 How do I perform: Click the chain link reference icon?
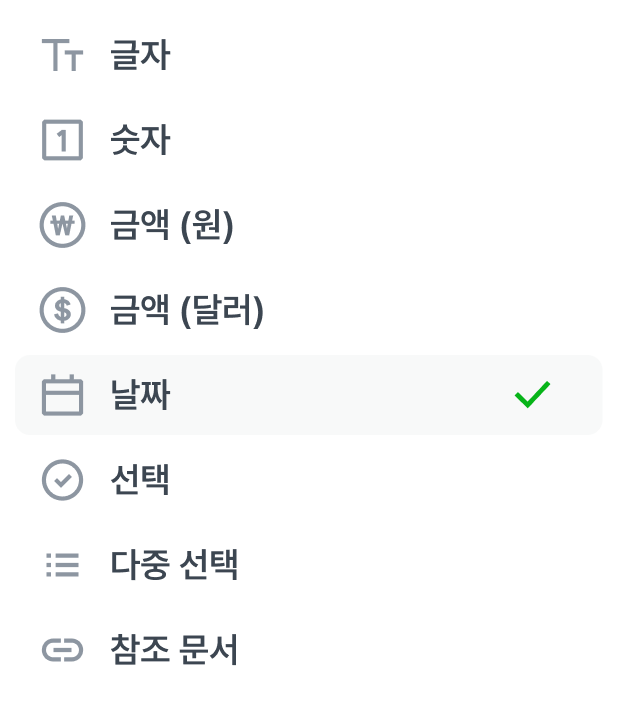pyautogui.click(x=62, y=651)
